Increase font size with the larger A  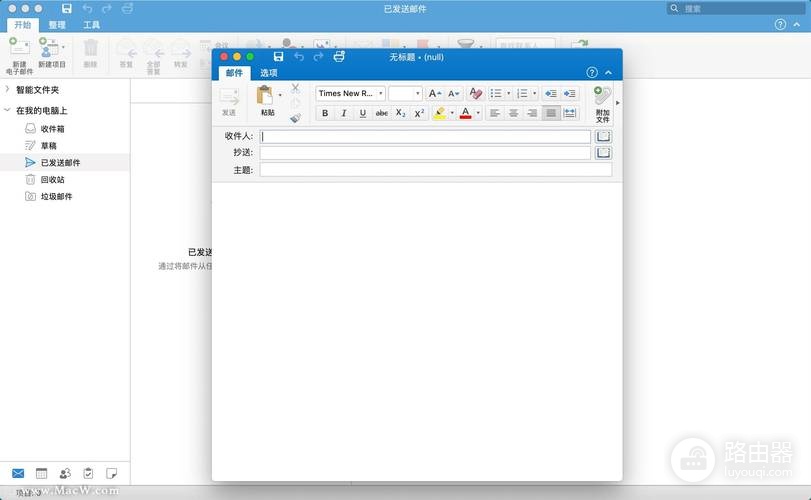[x=434, y=94]
